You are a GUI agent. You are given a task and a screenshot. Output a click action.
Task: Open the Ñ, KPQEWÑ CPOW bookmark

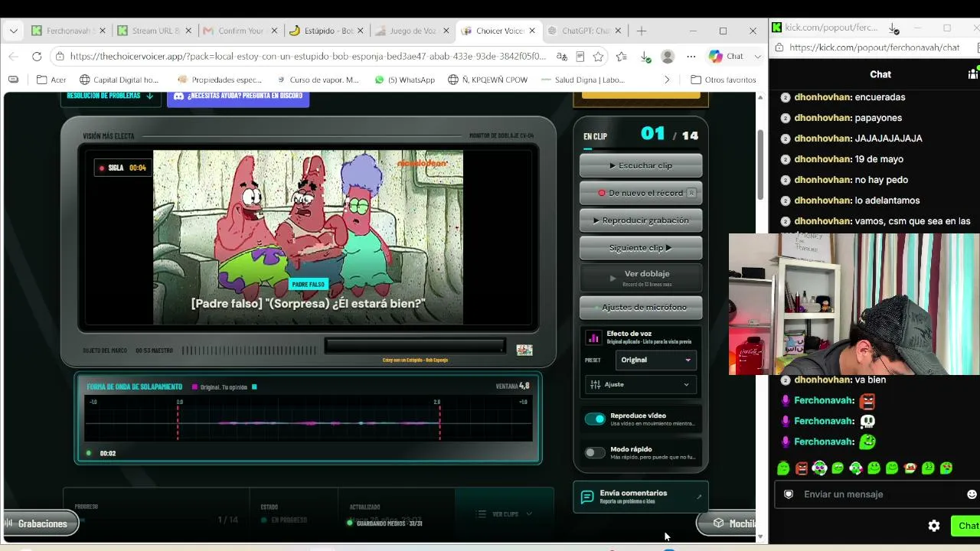click(x=488, y=80)
